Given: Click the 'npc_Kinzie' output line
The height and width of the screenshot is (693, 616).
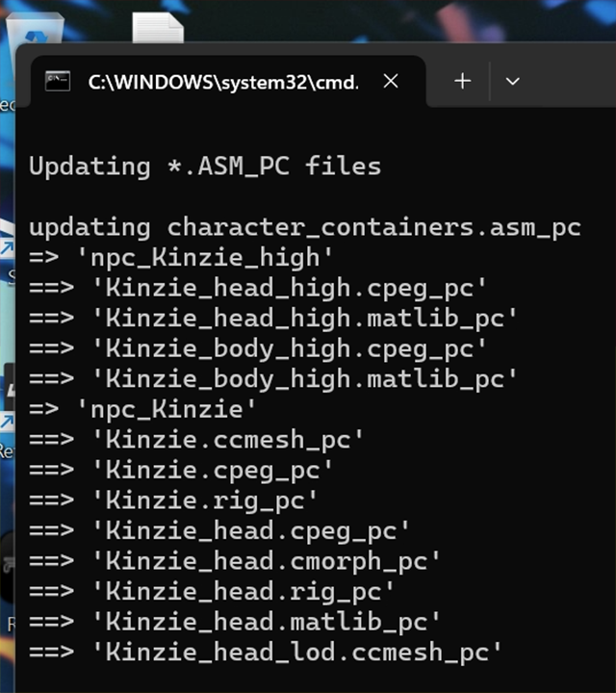Looking at the screenshot, I should [142, 409].
